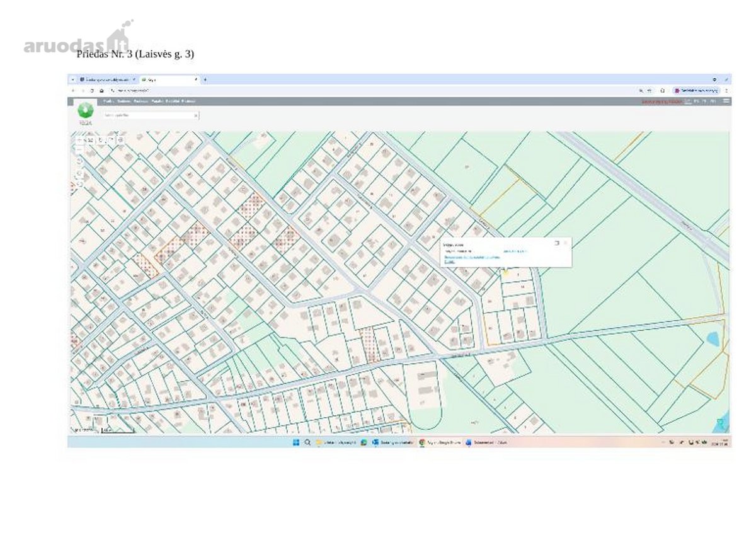Go back in the browser

[x=73, y=90]
